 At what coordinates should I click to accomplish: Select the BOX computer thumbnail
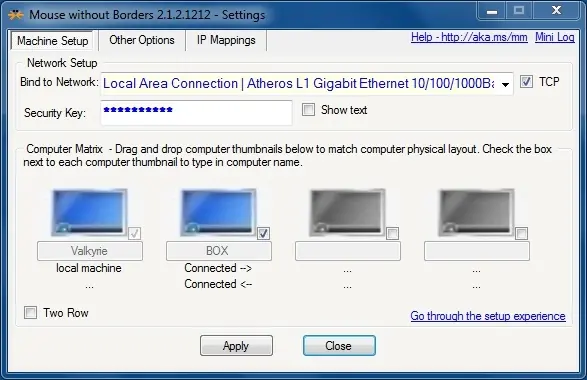point(218,213)
